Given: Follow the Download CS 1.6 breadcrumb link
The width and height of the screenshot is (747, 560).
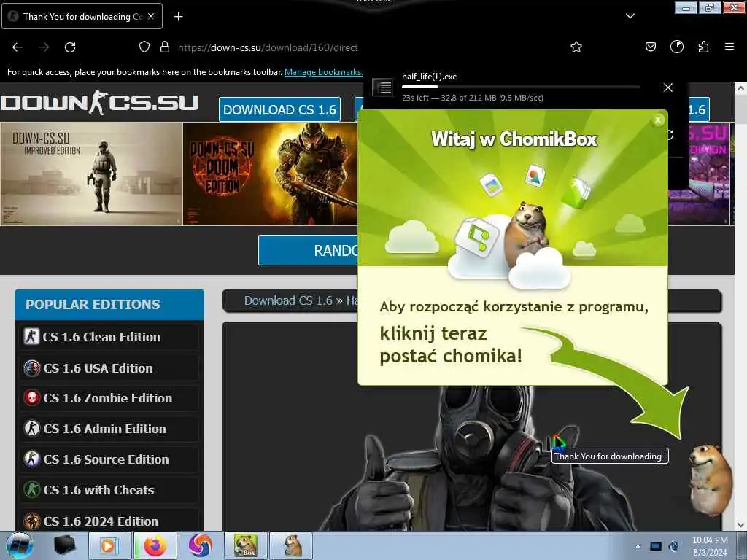Looking at the screenshot, I should (x=288, y=300).
